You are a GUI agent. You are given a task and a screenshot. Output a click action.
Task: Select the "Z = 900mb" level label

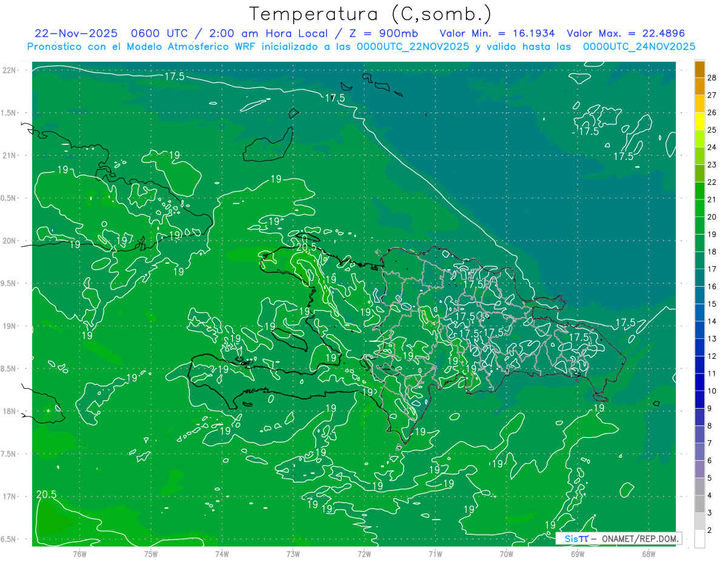click(382, 33)
